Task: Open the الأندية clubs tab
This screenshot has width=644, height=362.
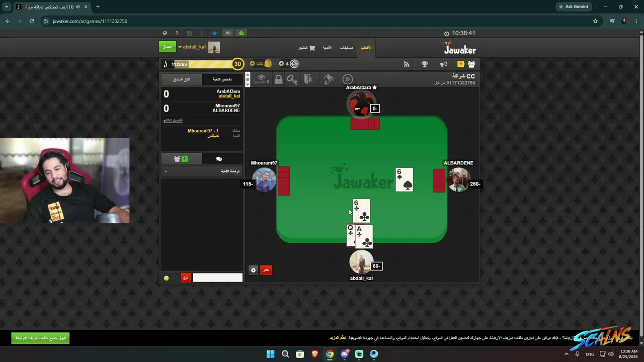Action: [x=328, y=48]
